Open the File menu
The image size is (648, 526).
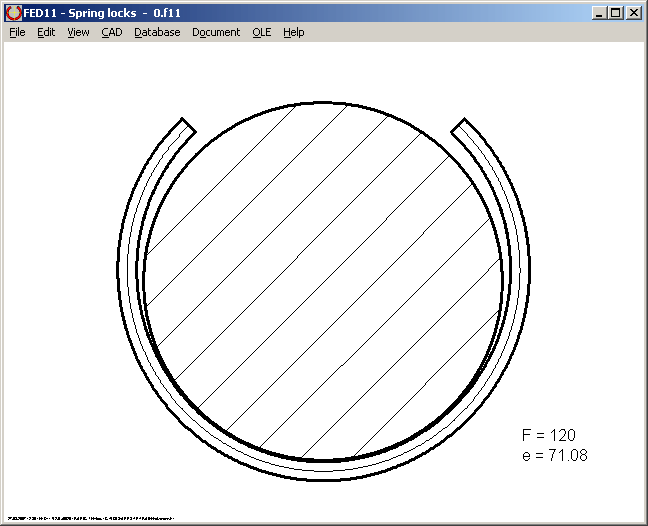pyautogui.click(x=17, y=32)
